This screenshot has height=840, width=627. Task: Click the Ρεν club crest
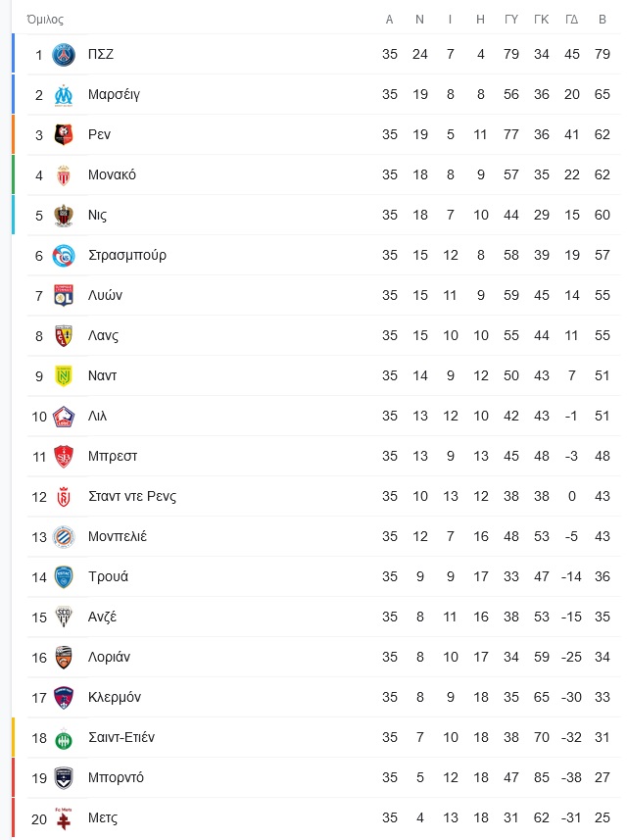[64, 135]
